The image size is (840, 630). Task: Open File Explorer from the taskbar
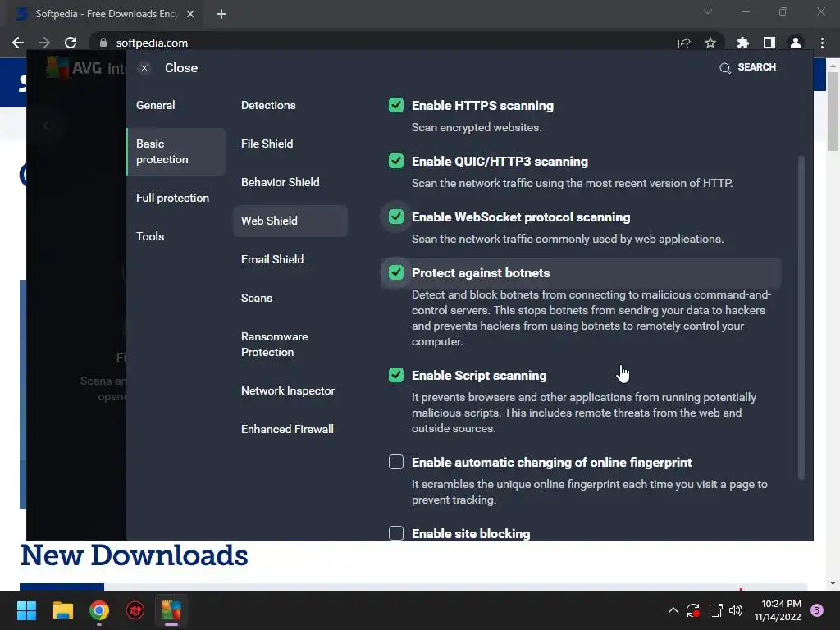(62, 610)
